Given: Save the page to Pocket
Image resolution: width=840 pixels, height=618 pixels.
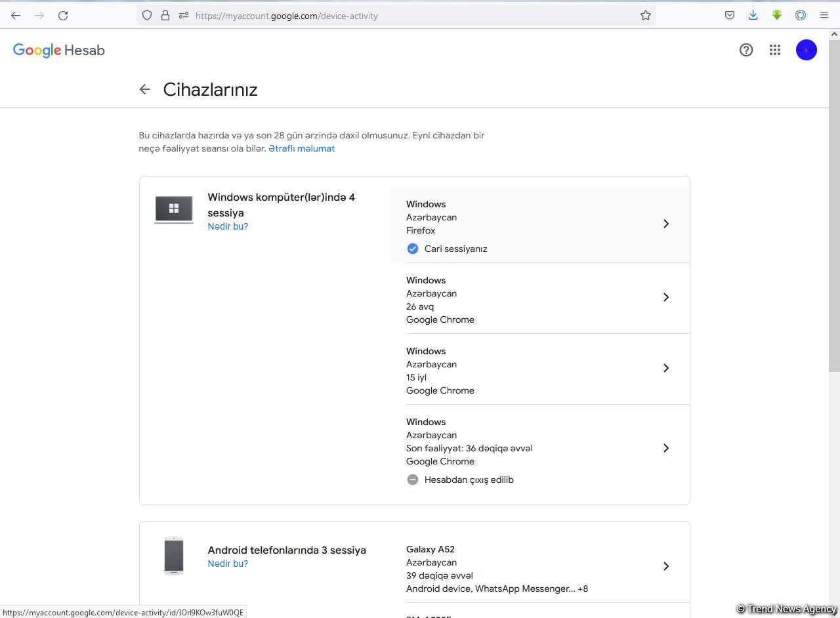Looking at the screenshot, I should [x=730, y=15].
